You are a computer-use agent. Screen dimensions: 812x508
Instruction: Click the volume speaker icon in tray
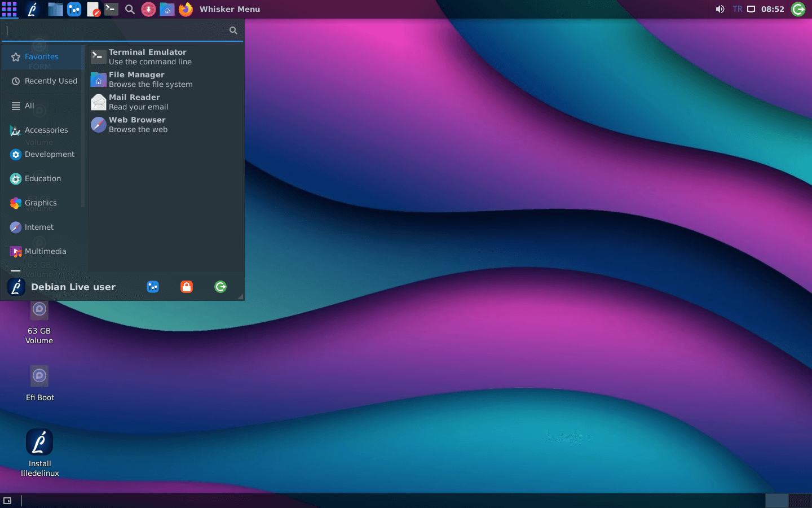point(720,9)
